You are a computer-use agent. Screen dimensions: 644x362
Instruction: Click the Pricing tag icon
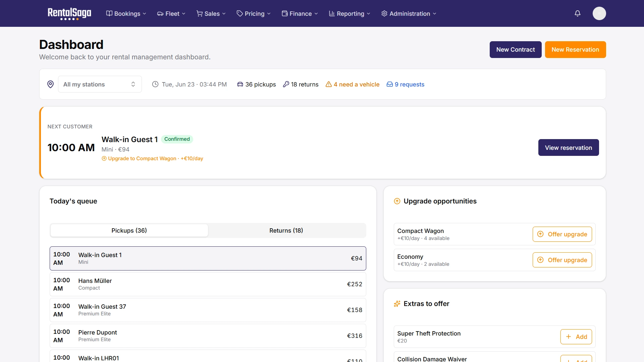[239, 13]
